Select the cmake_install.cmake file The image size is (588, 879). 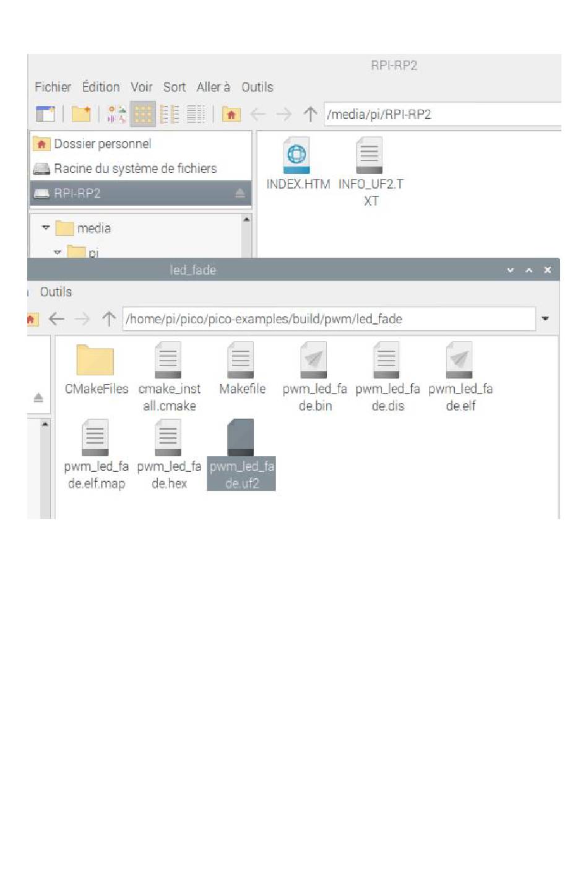(169, 377)
